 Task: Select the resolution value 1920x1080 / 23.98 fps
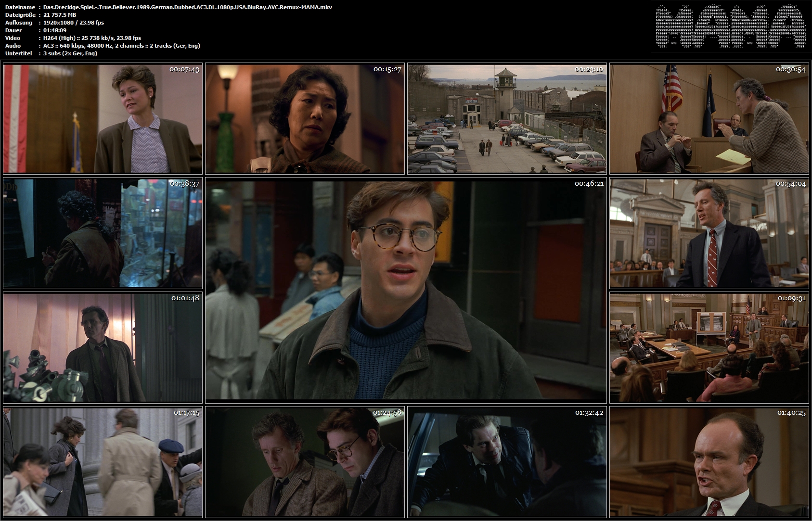click(73, 23)
